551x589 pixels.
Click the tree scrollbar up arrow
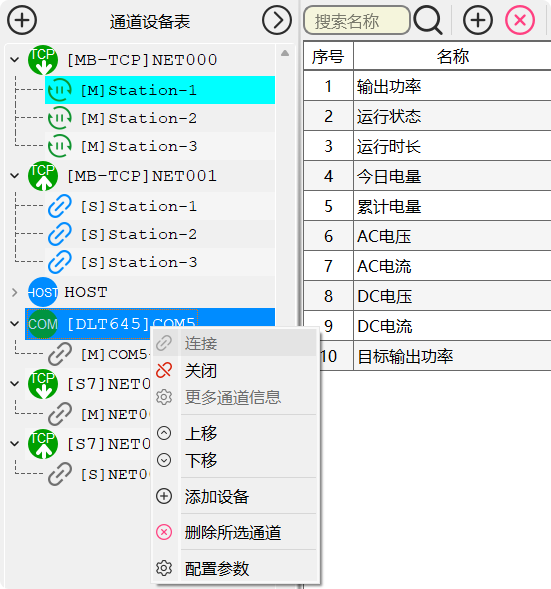285,53
